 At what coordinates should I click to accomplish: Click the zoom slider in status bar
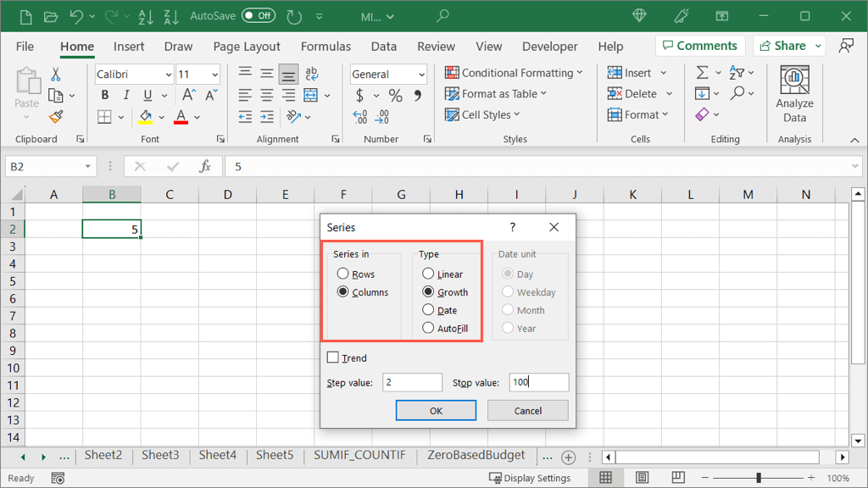click(759, 478)
